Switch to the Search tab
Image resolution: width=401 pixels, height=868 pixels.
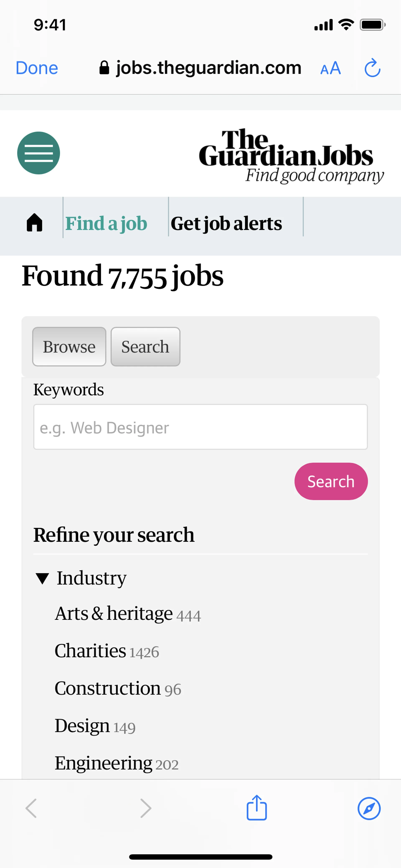pos(145,347)
